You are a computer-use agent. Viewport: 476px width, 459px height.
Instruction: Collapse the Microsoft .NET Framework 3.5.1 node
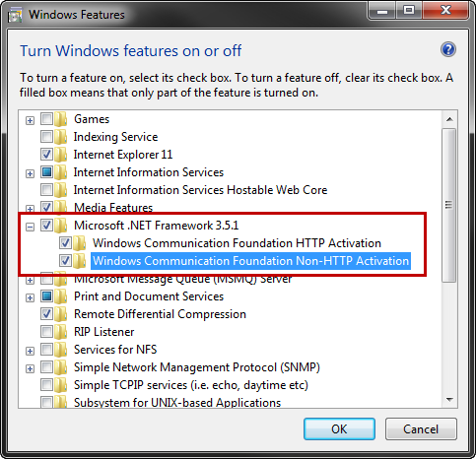[30, 227]
